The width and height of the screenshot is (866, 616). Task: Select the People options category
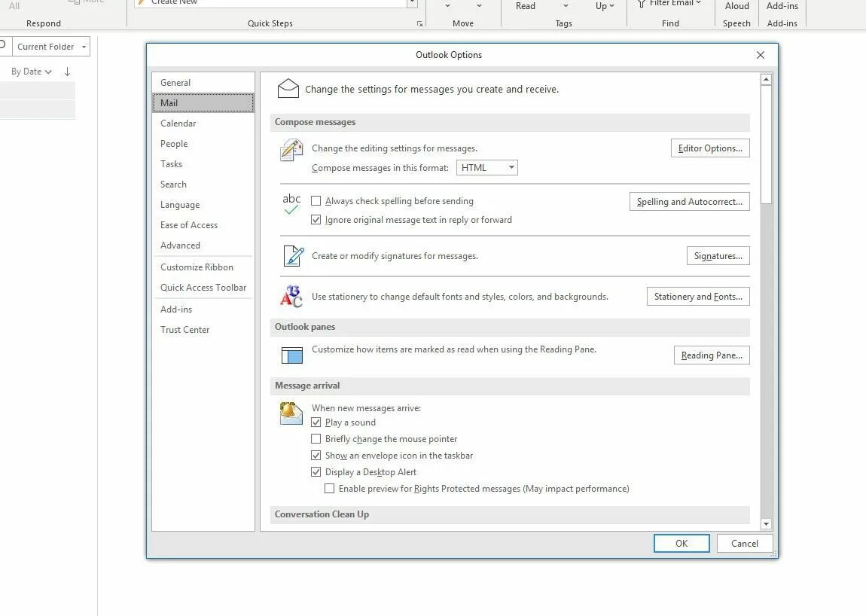203,144
